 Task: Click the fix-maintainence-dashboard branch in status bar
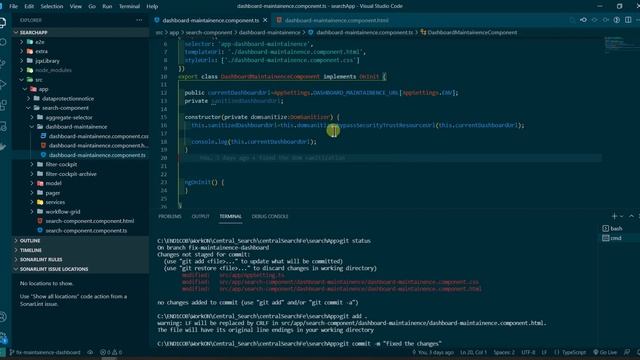45,352
